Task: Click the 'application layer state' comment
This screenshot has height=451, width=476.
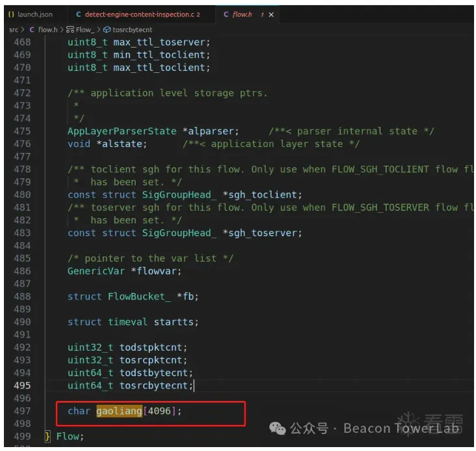Action: [x=271, y=144]
